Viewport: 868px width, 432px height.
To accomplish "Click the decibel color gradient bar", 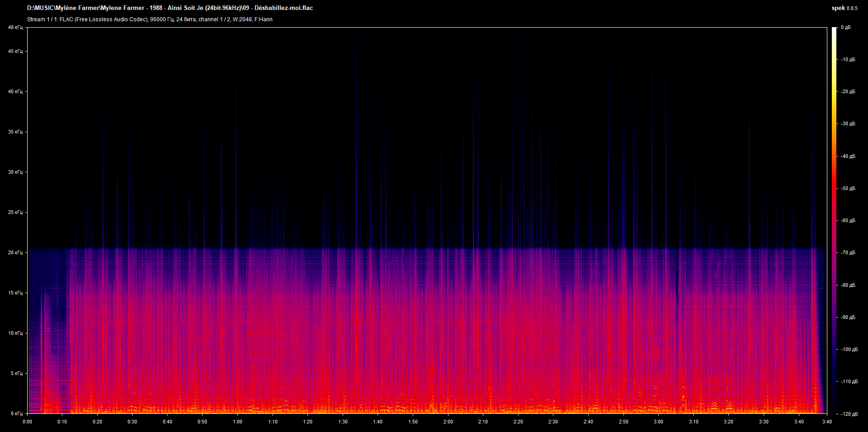I will (835, 220).
